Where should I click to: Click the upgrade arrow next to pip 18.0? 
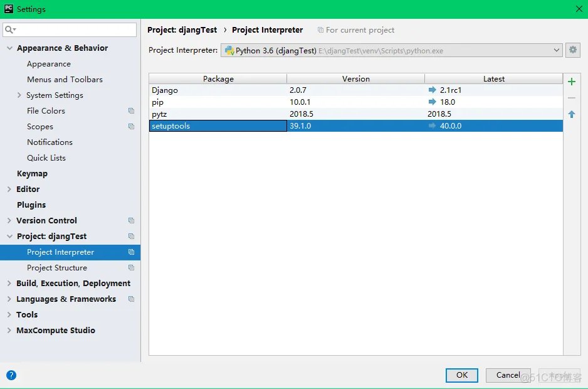point(432,102)
